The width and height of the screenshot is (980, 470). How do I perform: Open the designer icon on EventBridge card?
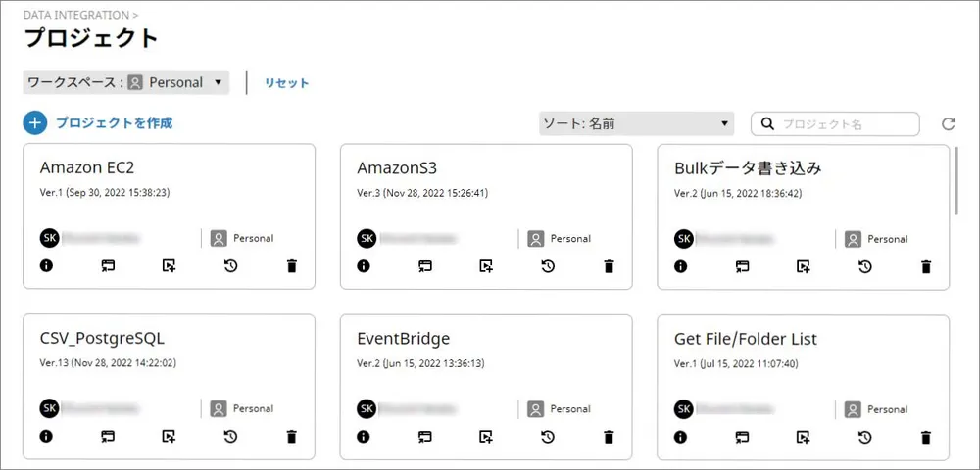tap(425, 437)
